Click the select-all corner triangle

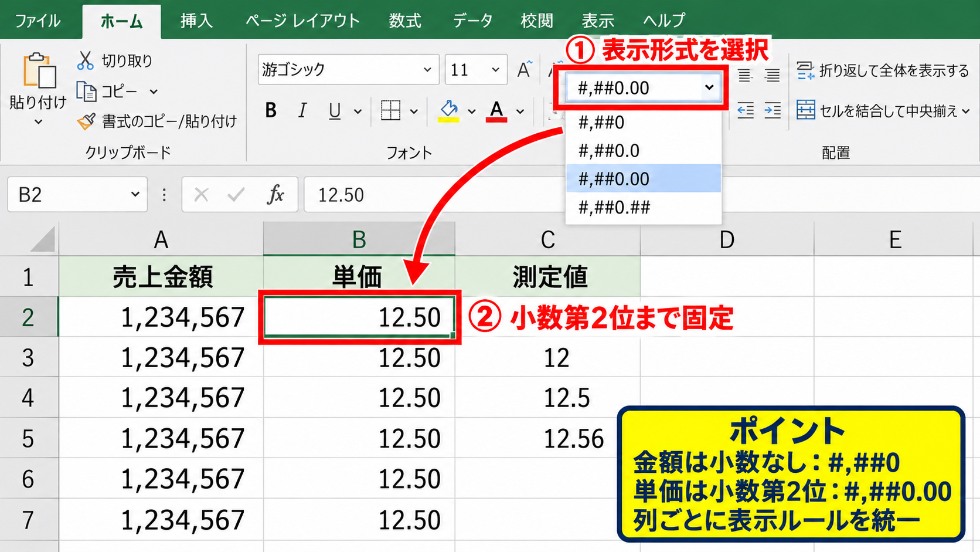click(43, 239)
